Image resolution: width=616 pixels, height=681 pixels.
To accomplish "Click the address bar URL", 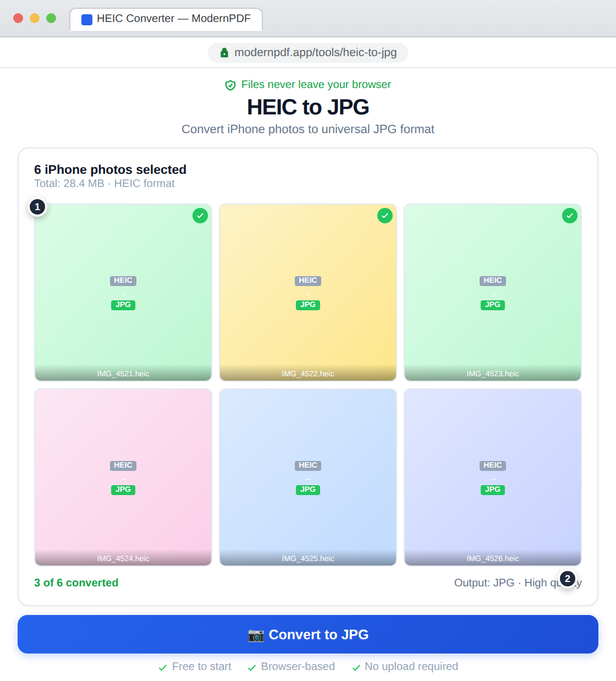I will click(316, 52).
